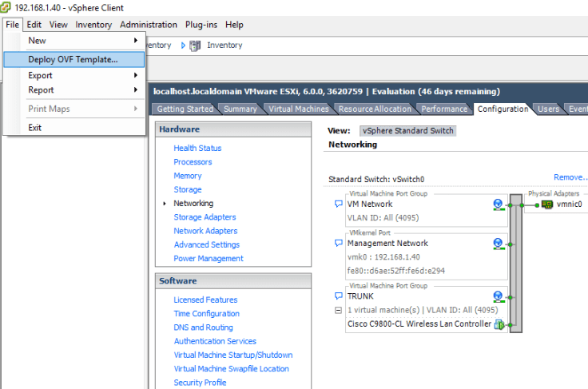Click the VM Network port group info icon
This screenshot has width=588, height=389.
click(x=339, y=204)
